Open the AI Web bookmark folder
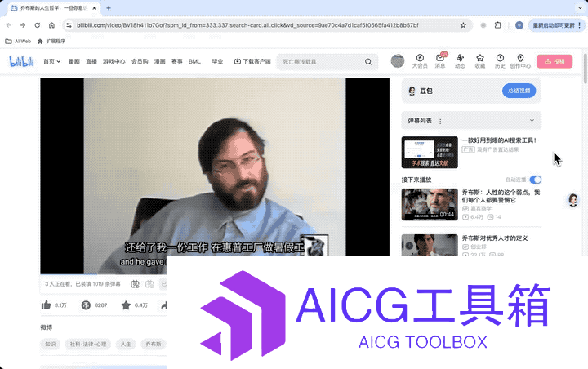 18,42
